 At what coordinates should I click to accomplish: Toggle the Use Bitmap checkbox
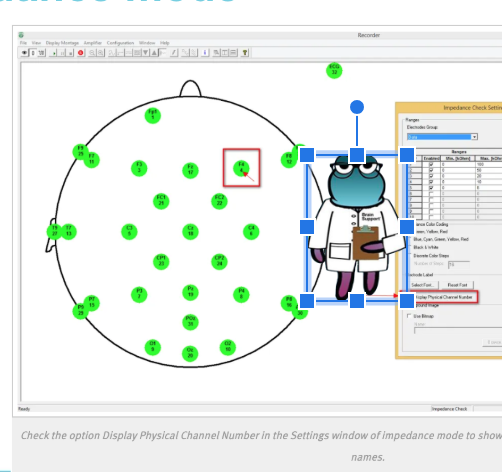[x=409, y=316]
